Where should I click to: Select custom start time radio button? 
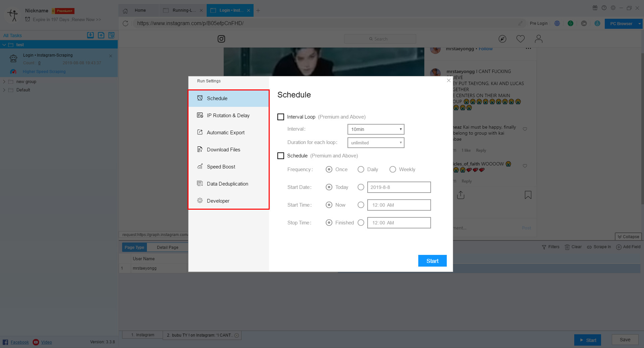pos(361,205)
